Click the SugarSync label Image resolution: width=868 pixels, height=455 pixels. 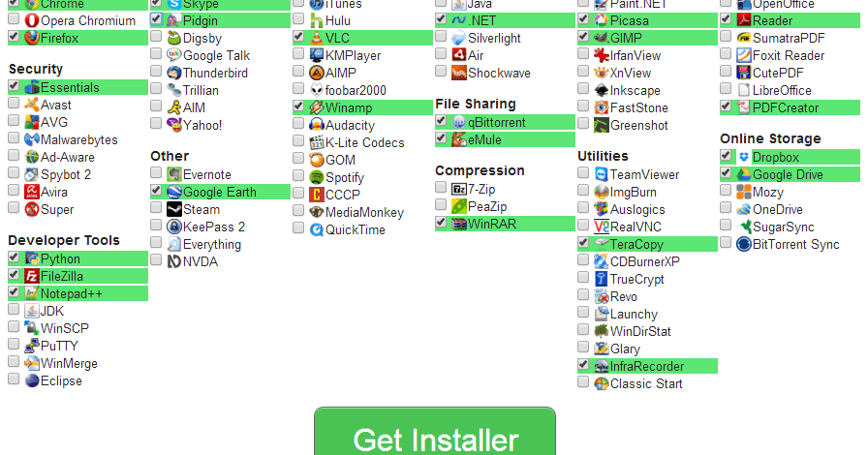click(784, 227)
